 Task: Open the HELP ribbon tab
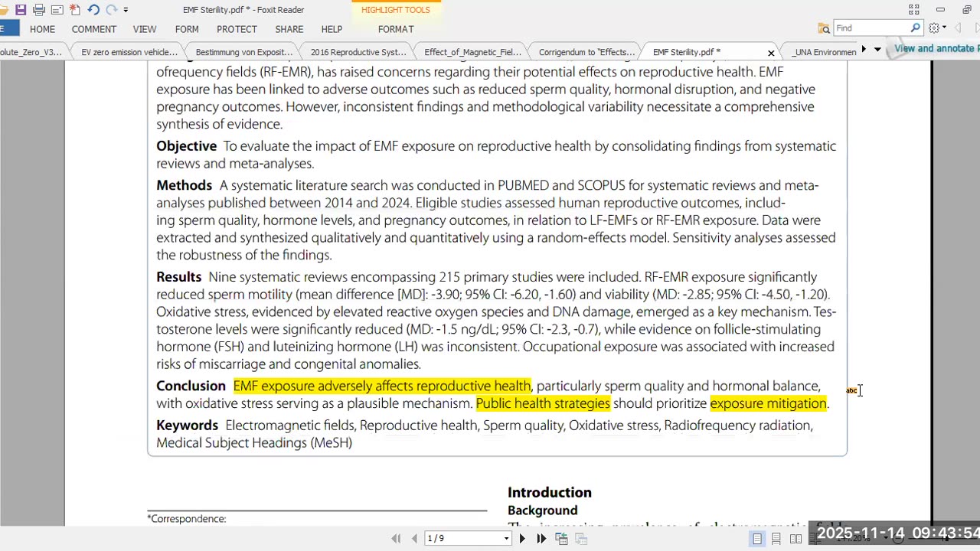pos(332,29)
